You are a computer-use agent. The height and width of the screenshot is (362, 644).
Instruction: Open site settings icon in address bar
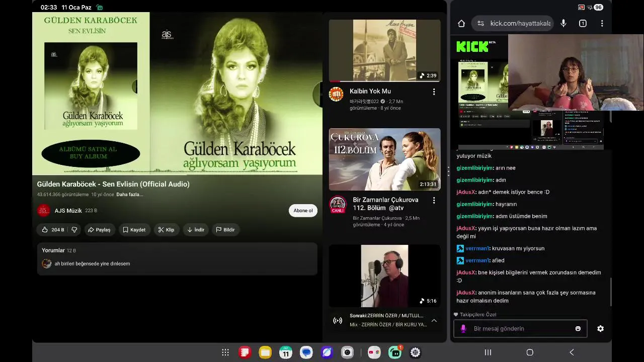(x=480, y=23)
